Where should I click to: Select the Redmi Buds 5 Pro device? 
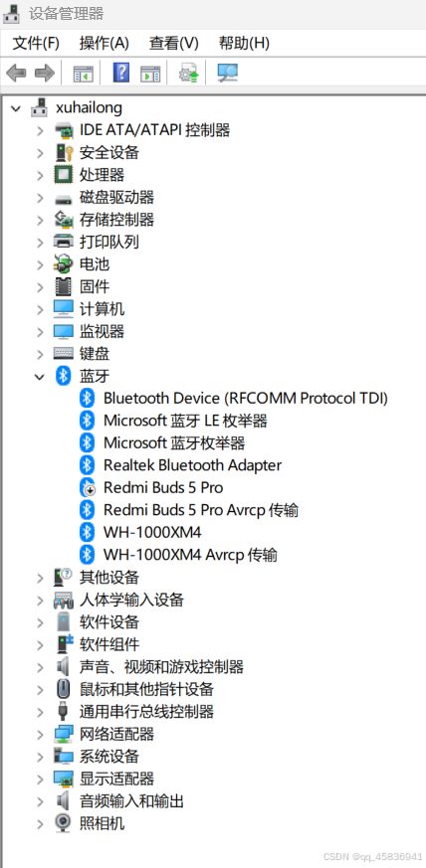163,488
